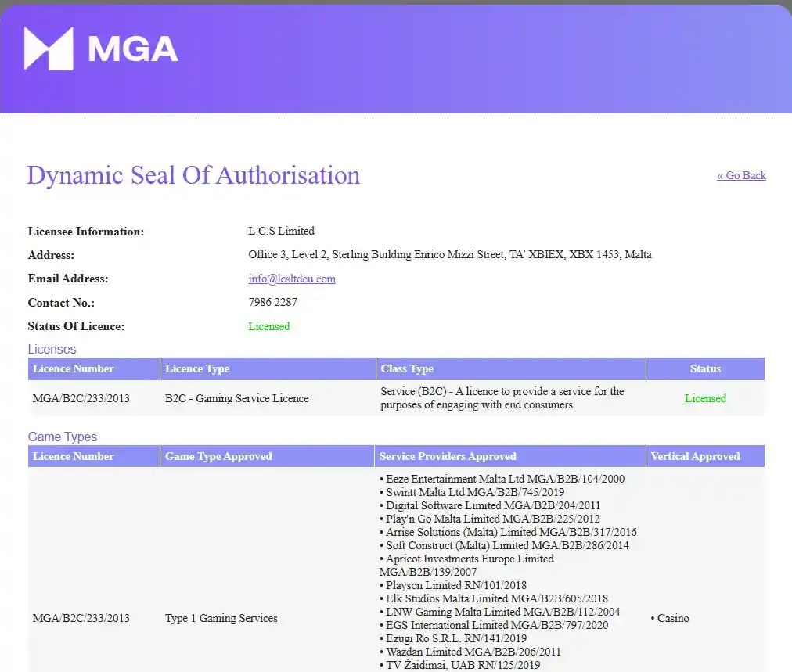Click the licensee name L.C.S Limited
The width and height of the screenshot is (792, 672).
pyautogui.click(x=281, y=231)
